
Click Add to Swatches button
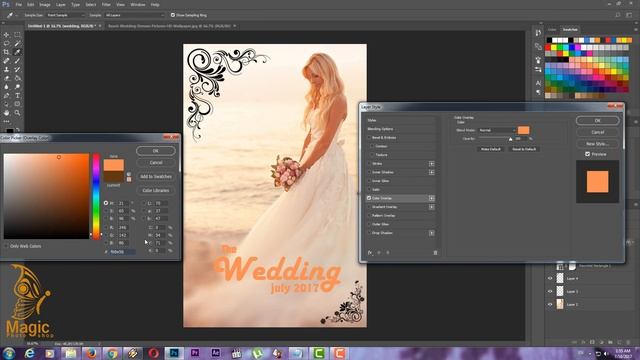click(156, 176)
